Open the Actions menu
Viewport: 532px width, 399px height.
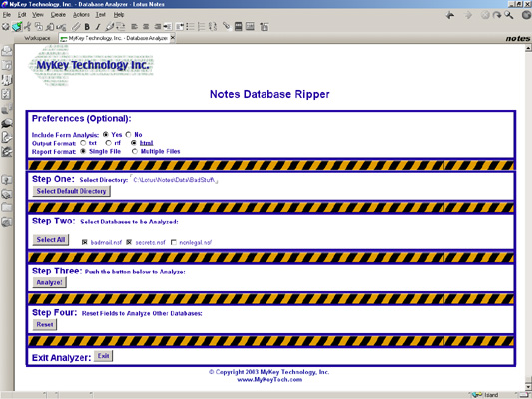coord(81,15)
